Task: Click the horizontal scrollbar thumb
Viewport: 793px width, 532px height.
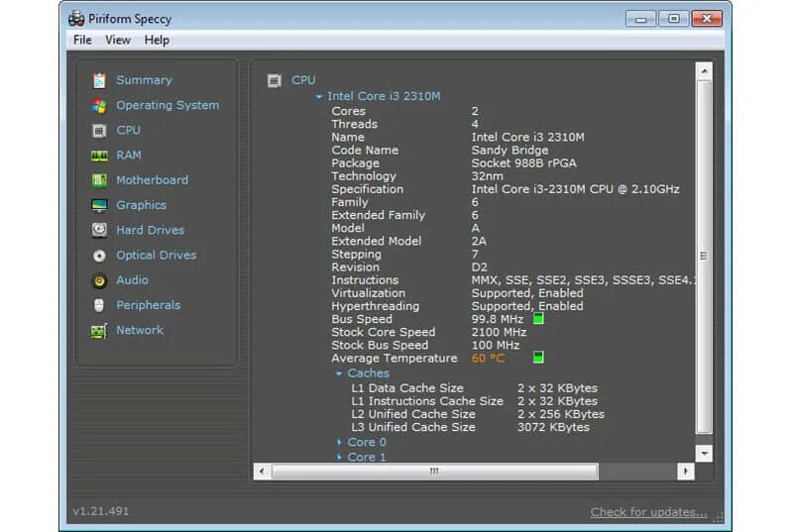Action: pyautogui.click(x=435, y=471)
